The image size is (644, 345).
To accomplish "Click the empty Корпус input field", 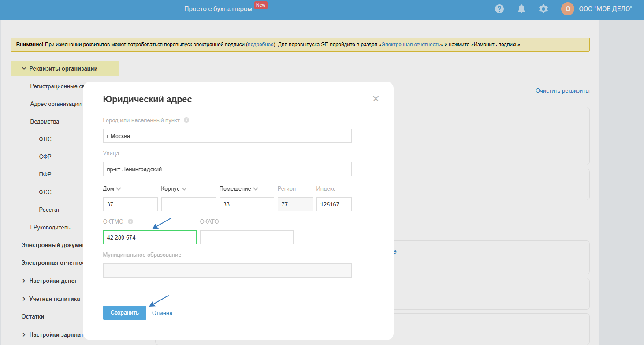I will tap(189, 204).
